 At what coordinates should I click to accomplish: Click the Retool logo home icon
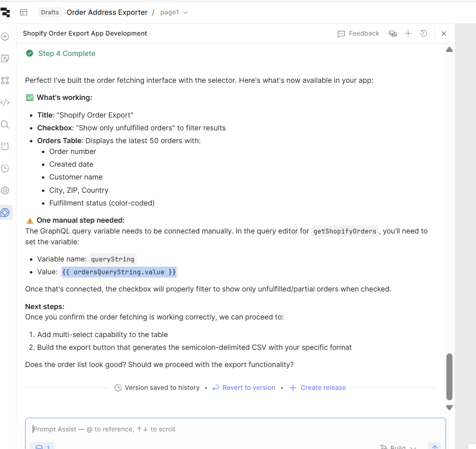tap(5, 12)
